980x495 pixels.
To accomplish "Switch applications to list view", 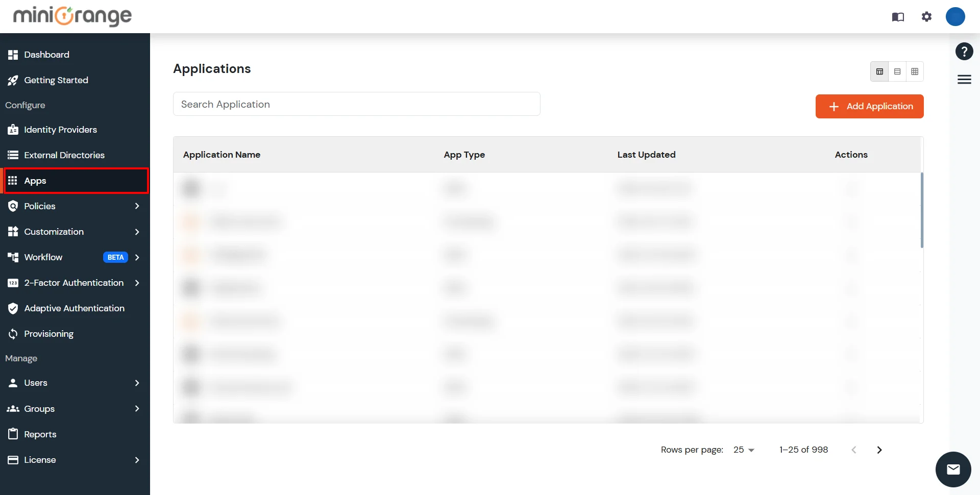I will (x=897, y=71).
